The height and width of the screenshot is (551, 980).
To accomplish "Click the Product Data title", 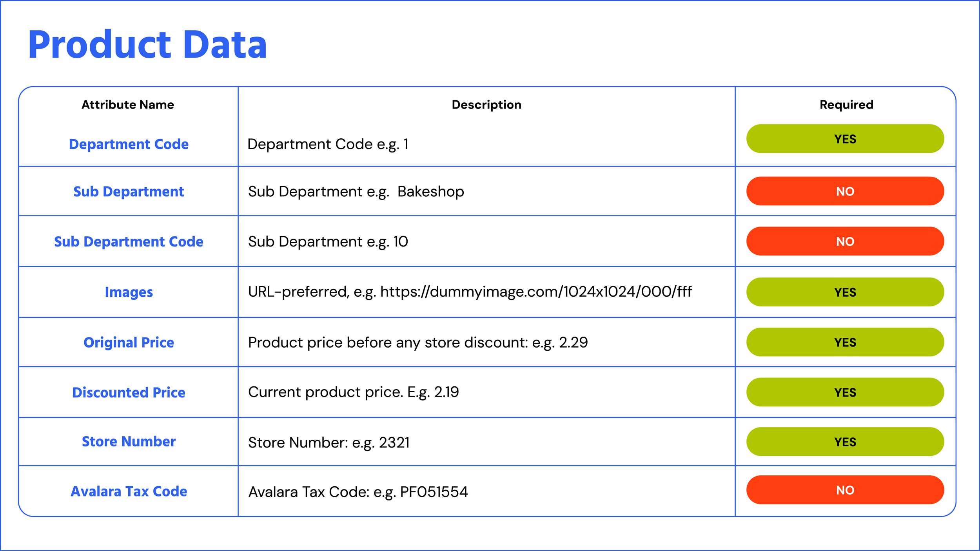I will (x=147, y=45).
